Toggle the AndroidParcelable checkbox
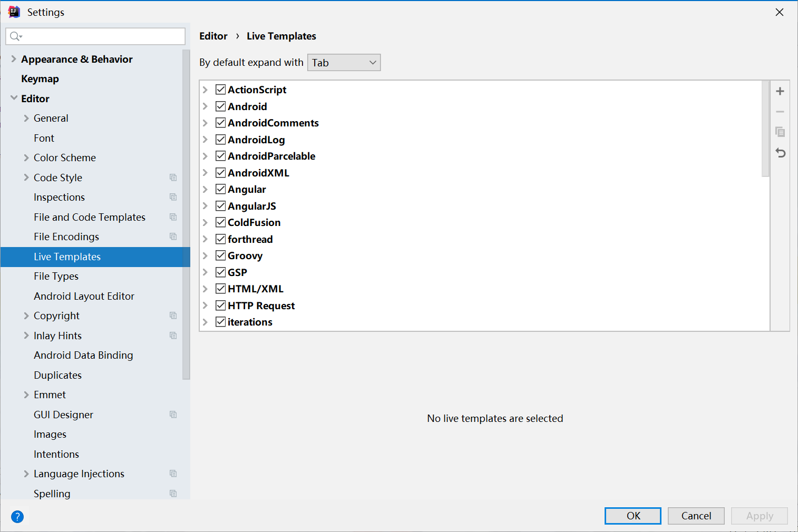 click(221, 156)
